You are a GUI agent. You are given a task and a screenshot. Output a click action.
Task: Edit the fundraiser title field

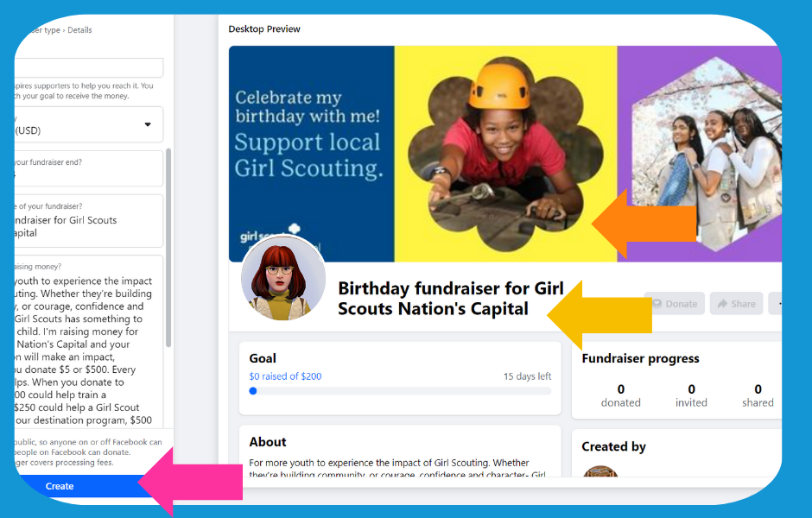86,220
